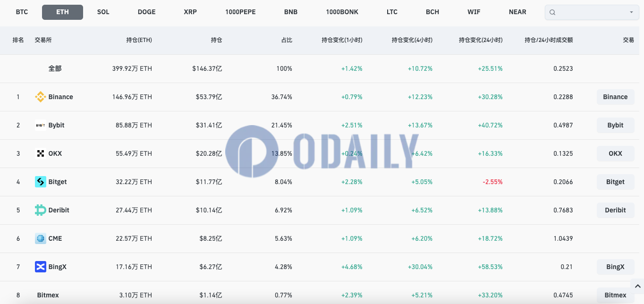Open the search box dropdown arrow
The width and height of the screenshot is (644, 304).
point(632,13)
